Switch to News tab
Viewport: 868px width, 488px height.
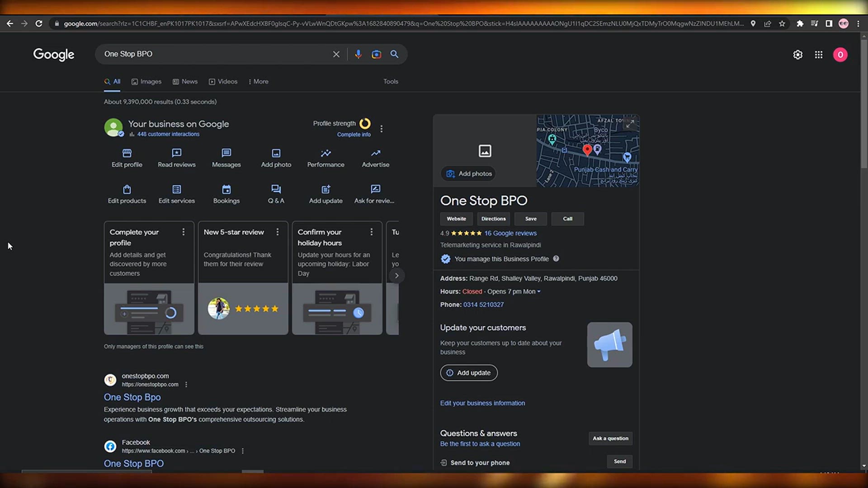pos(185,82)
